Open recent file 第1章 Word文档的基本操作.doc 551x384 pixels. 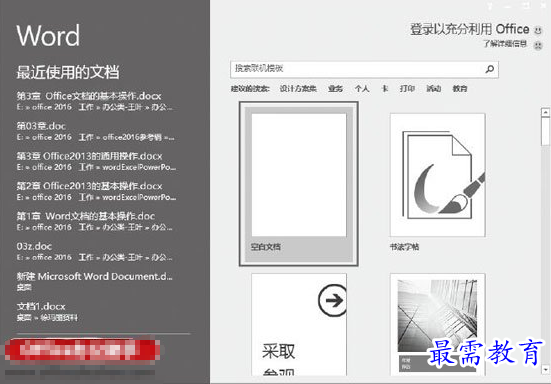(x=96, y=221)
